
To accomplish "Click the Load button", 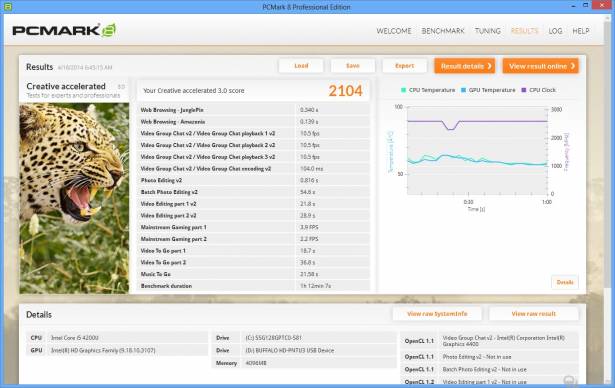I will (301, 66).
